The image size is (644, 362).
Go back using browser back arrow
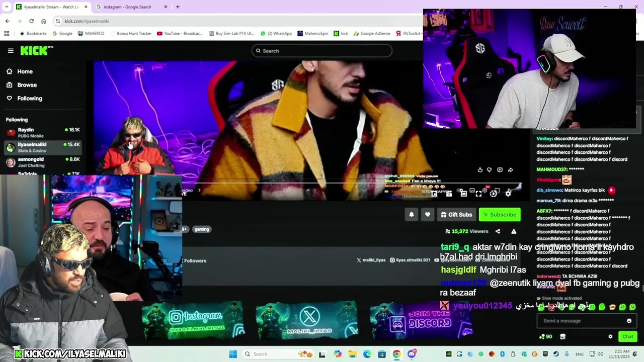coord(7,21)
